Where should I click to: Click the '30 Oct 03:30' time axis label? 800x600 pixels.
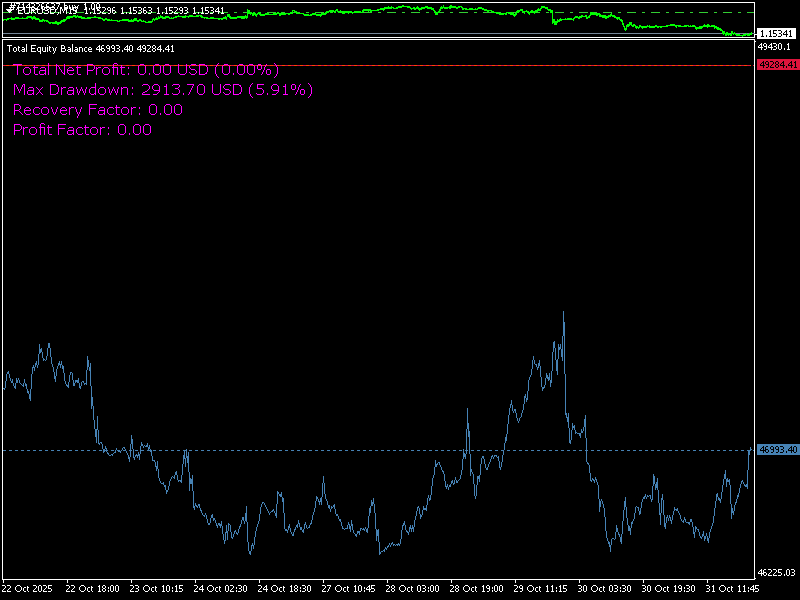pos(604,589)
